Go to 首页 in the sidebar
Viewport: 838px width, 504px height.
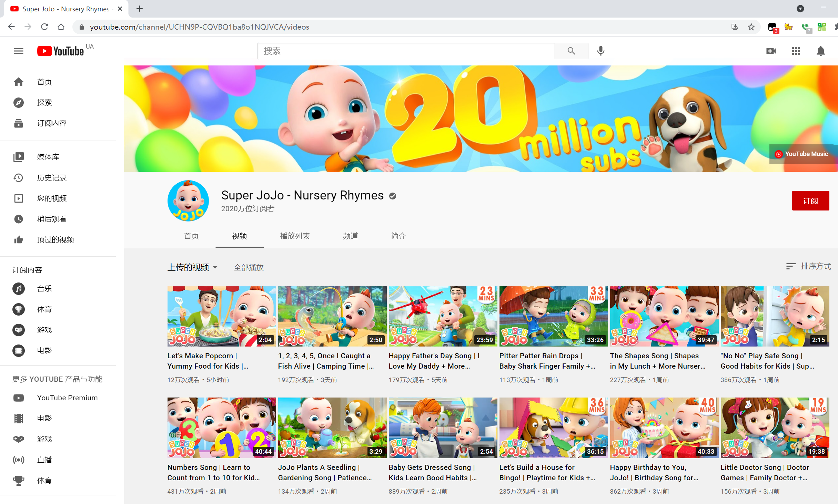(58, 82)
